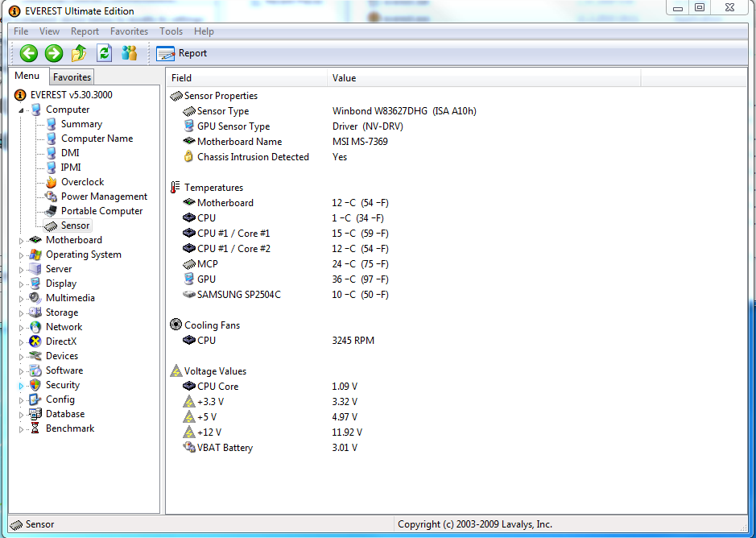Open the Favorites menu
The height and width of the screenshot is (538, 756).
pyautogui.click(x=129, y=31)
